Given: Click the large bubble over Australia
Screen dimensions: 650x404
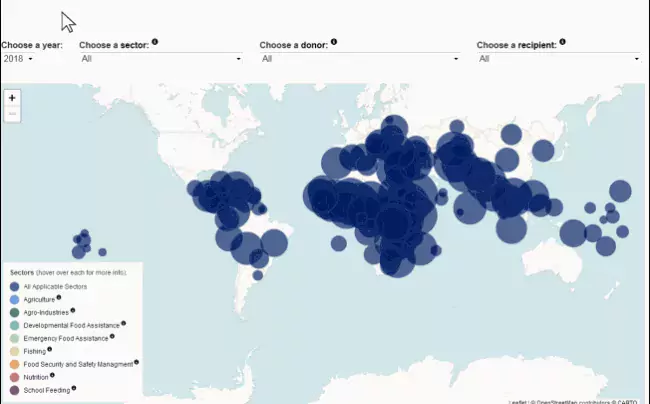Looking at the screenshot, I should 573,233.
